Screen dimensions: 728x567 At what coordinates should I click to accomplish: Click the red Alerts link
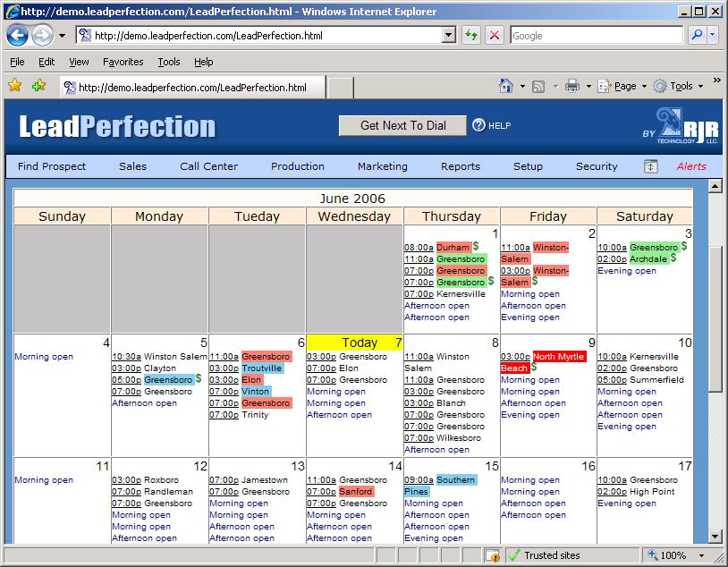point(691,166)
